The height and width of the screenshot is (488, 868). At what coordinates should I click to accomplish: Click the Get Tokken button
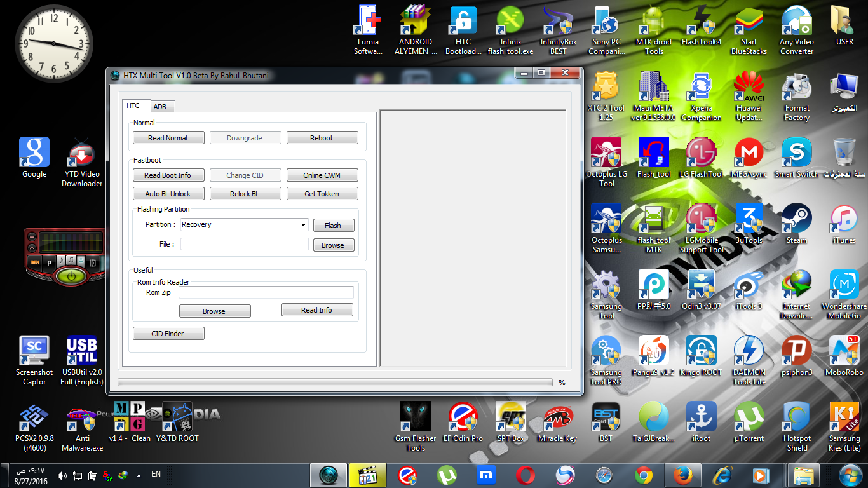pos(322,194)
